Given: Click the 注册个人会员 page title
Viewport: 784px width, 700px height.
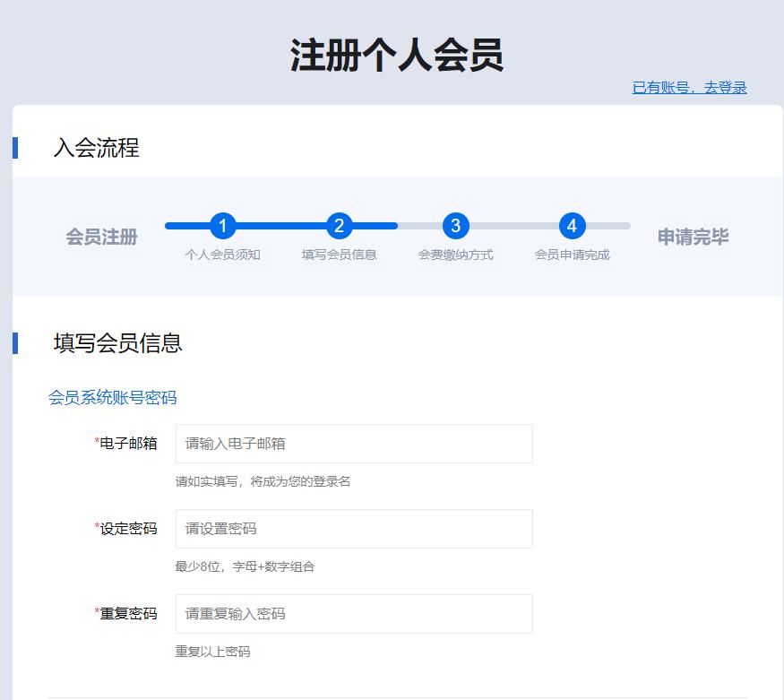Looking at the screenshot, I should coord(396,56).
